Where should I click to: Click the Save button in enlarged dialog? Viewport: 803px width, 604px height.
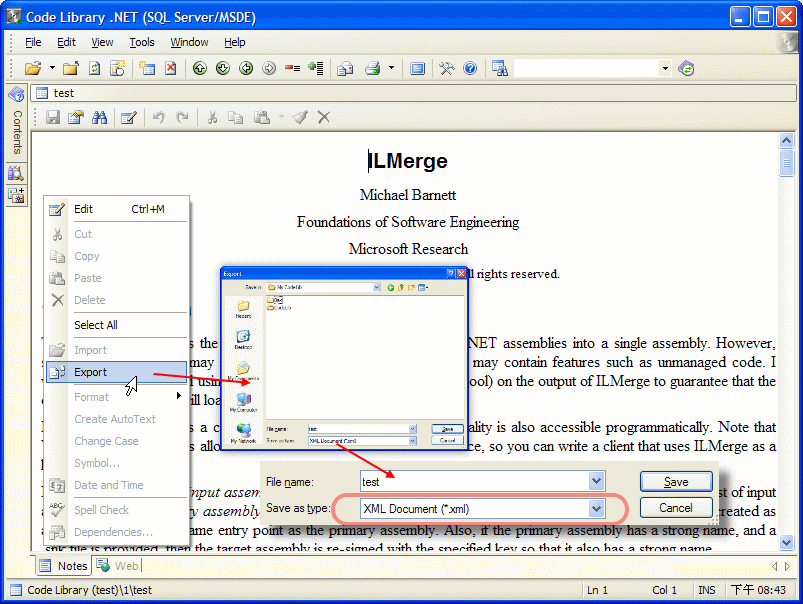(x=676, y=482)
